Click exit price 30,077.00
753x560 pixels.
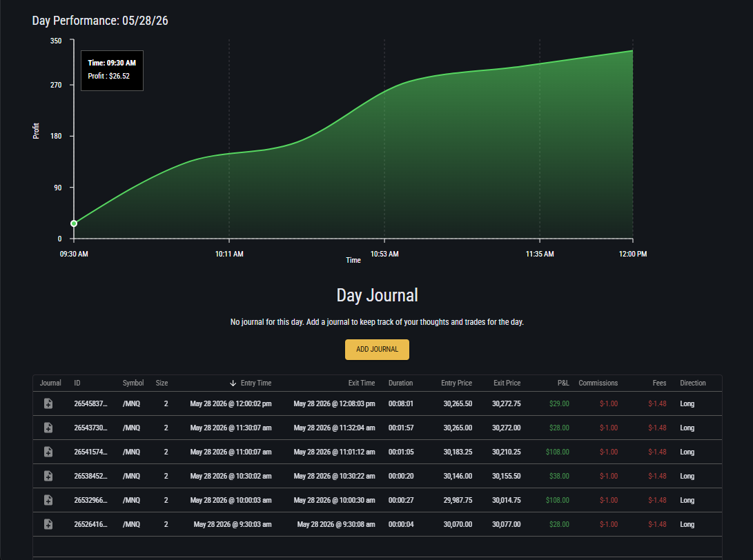[x=506, y=524]
